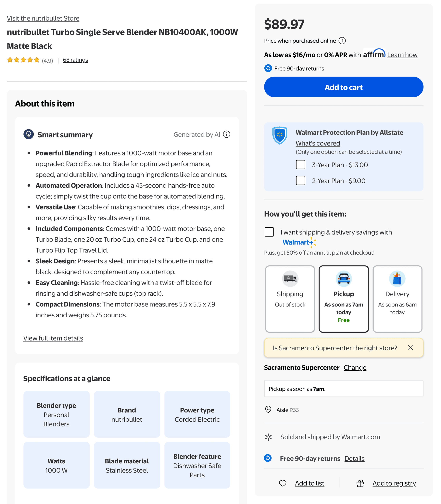
Task: Enable shipping & delivery savings with Walmart+
Action: 269,232
